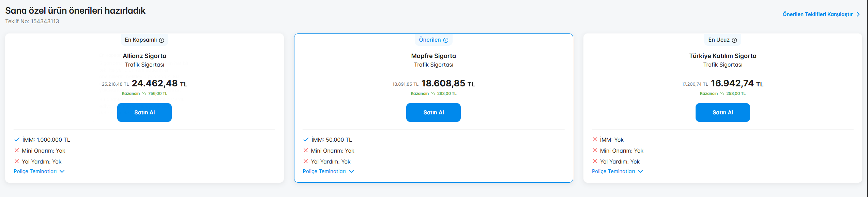The width and height of the screenshot is (868, 197).
Task: Buy the Türkiye Katılım Sigorta policy with Satın Al
Action: click(723, 112)
